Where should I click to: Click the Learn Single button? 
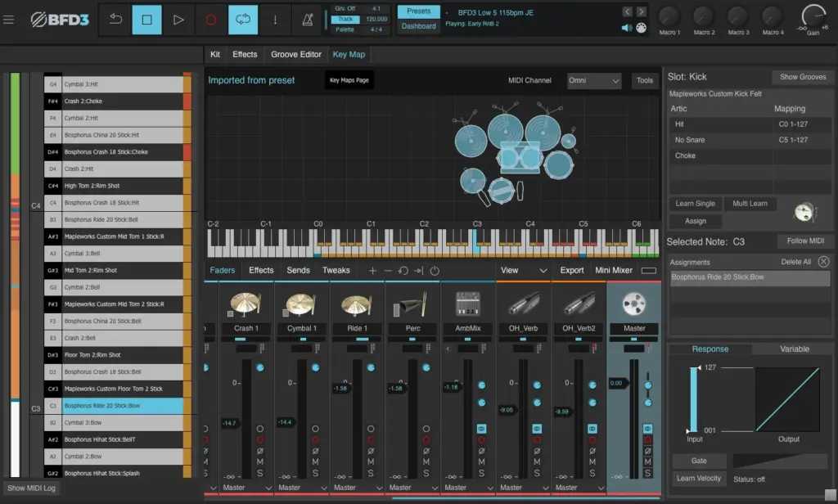pyautogui.click(x=696, y=204)
